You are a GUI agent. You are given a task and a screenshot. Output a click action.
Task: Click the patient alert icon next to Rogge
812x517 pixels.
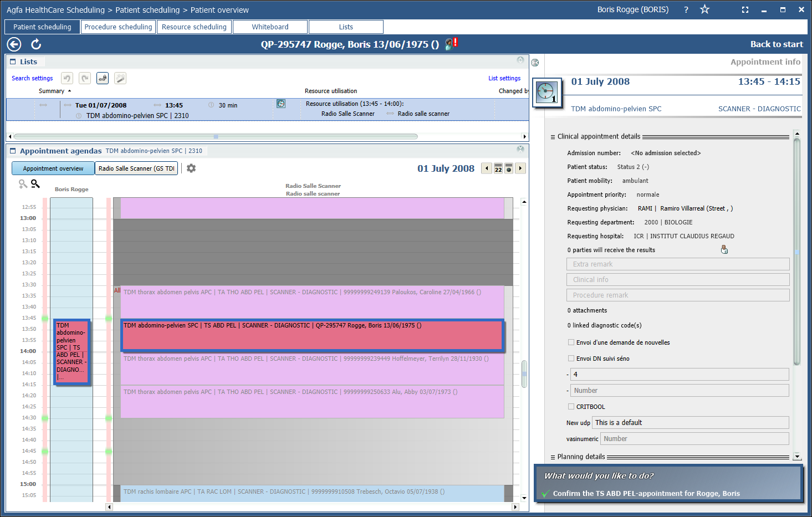point(451,44)
